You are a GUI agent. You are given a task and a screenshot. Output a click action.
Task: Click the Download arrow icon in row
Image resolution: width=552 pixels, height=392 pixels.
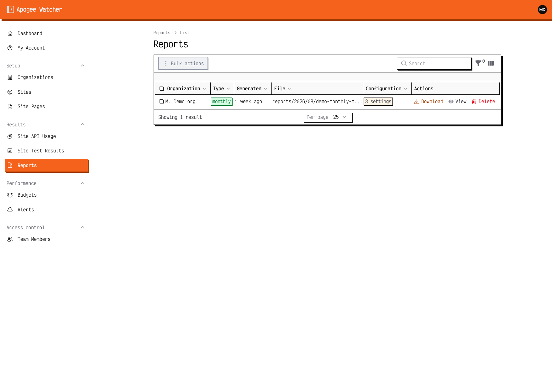pyautogui.click(x=417, y=102)
